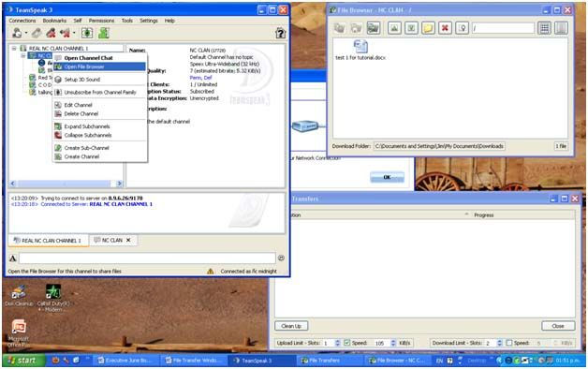Enable the download speed limit checkbox

509,343
